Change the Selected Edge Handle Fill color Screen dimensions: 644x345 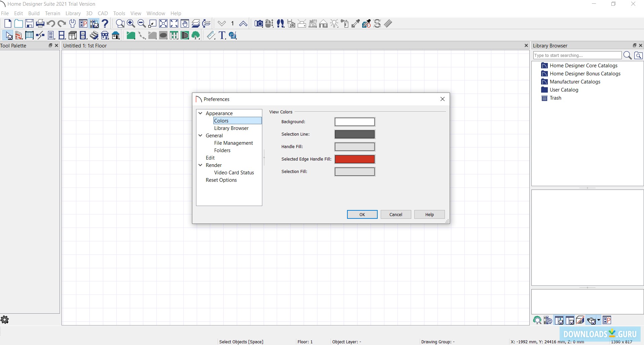(355, 159)
